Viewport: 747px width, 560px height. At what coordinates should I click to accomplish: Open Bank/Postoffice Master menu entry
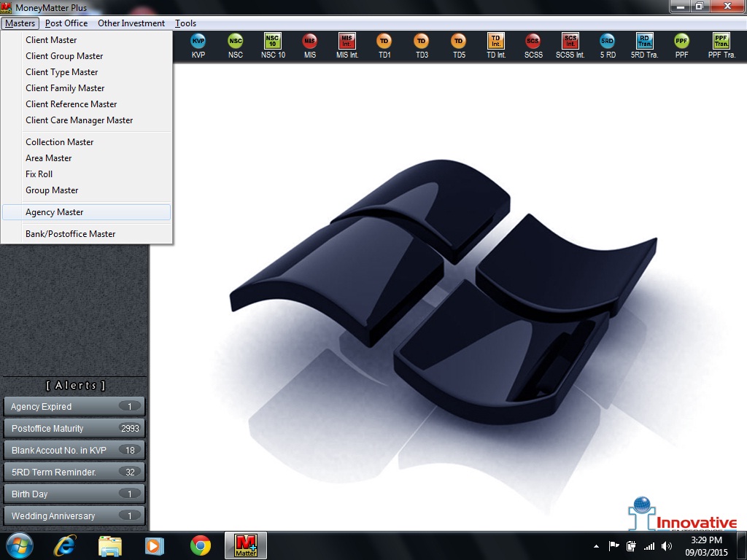(71, 234)
